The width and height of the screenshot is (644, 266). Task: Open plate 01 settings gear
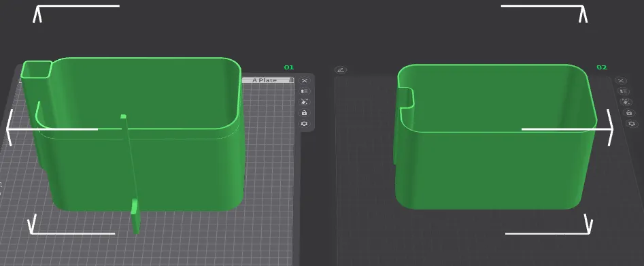click(305, 123)
